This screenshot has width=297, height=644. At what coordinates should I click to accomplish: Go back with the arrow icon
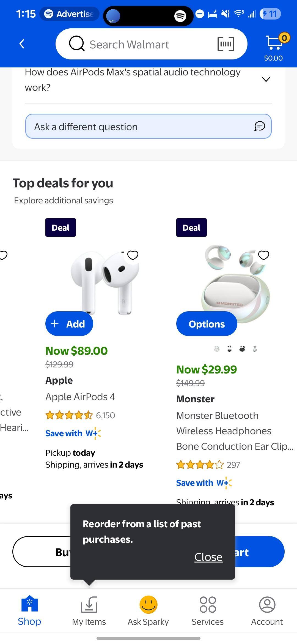22,44
